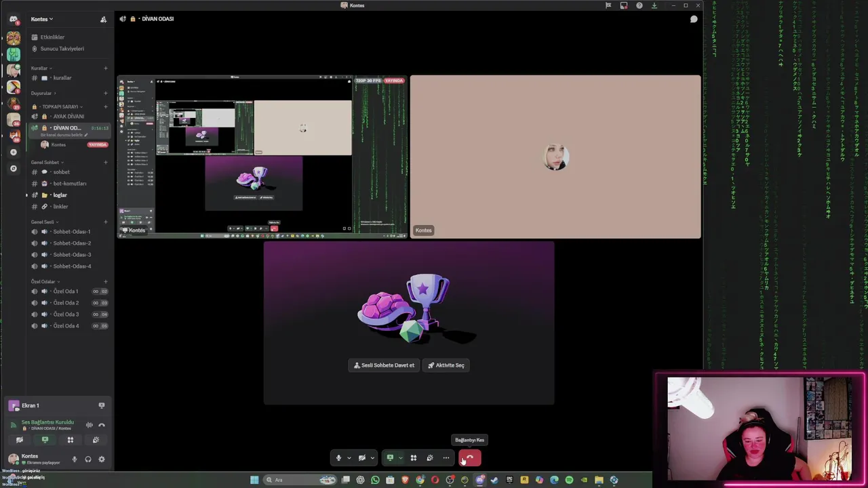Screen dimensions: 868x488
Task: Click the Aktivite Seç button
Action: point(446,365)
